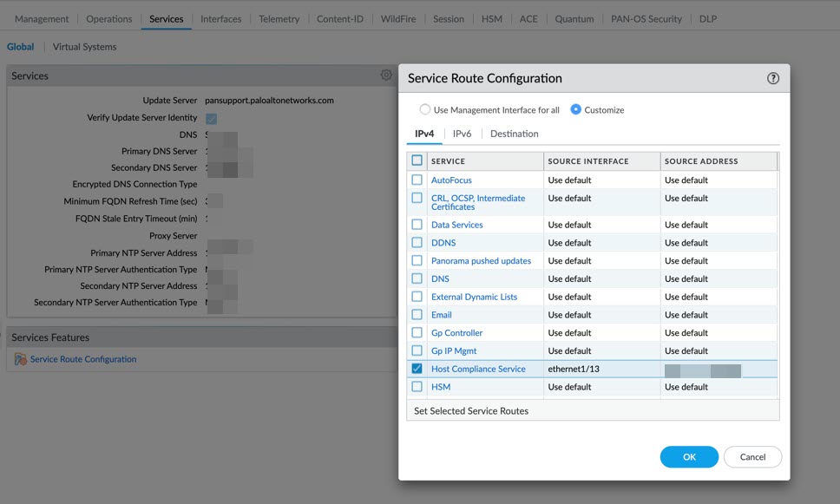This screenshot has height=504, width=840.
Task: Open Services settings gear icon
Action: click(x=386, y=75)
